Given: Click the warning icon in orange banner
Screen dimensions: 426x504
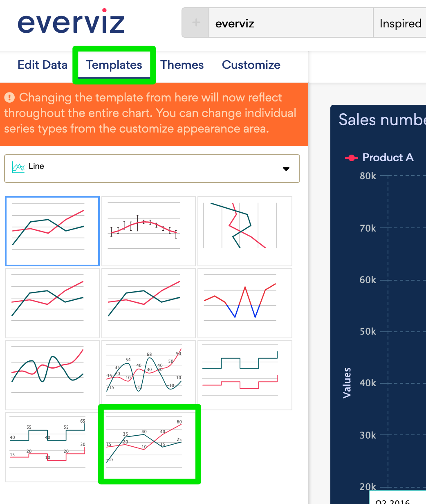Looking at the screenshot, I should pos(9,97).
